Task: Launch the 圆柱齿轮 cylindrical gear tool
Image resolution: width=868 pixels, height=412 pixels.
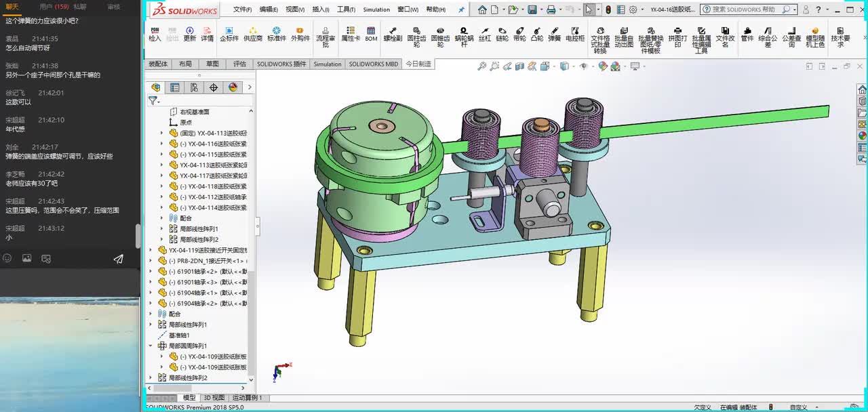Action: [x=416, y=37]
